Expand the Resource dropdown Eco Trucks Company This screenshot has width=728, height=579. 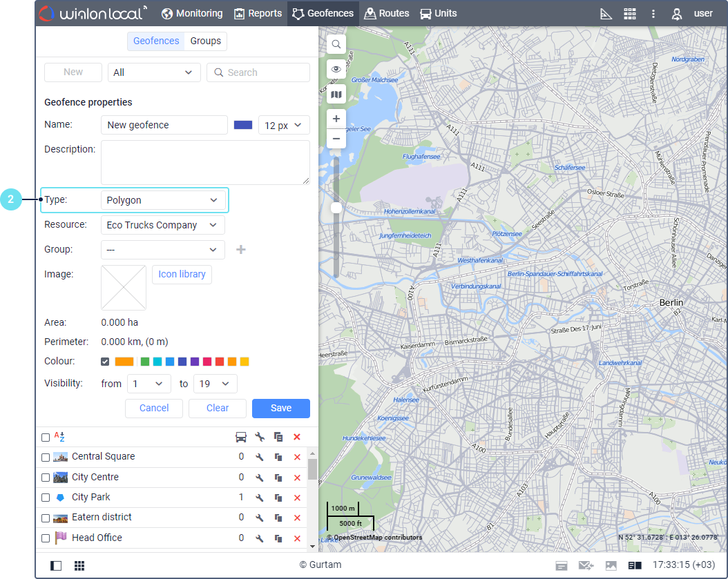pos(162,225)
